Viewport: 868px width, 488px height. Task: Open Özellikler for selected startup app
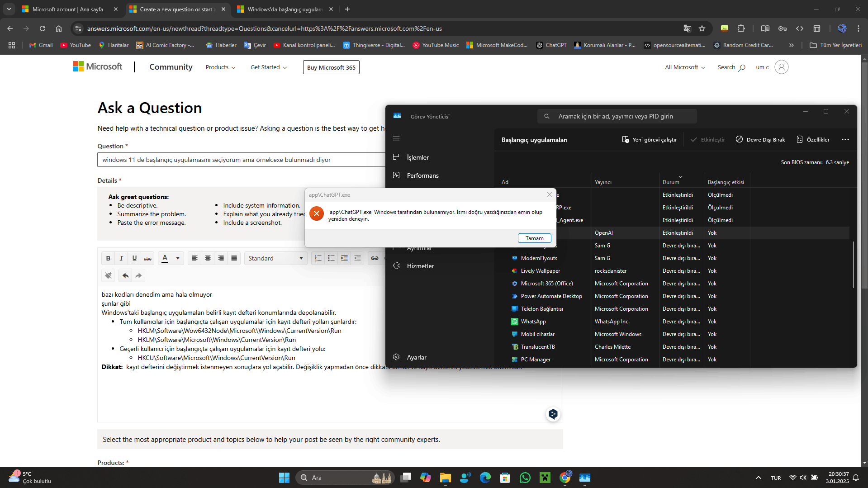[813, 140]
